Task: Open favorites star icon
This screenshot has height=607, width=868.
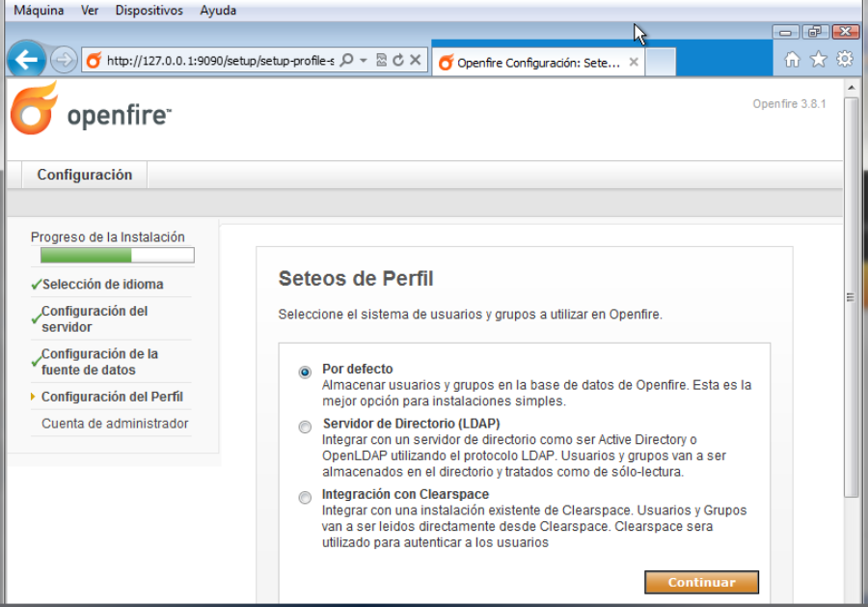Action: (818, 60)
